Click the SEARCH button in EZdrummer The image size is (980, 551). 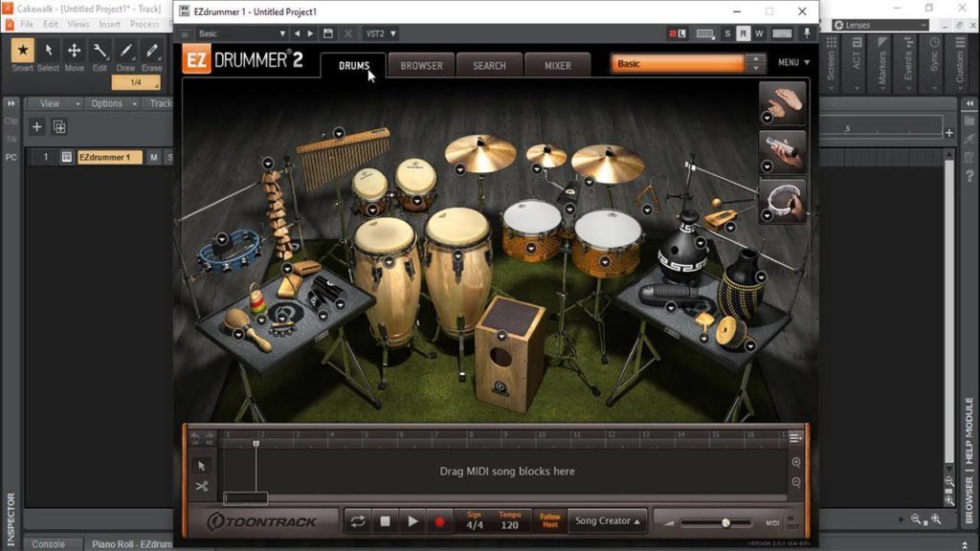tap(489, 65)
